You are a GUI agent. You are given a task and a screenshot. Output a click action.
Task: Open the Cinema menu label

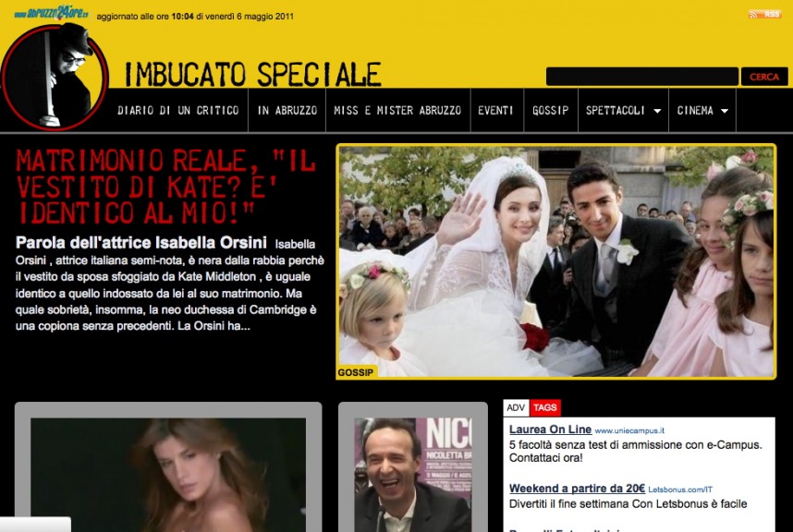(x=695, y=110)
